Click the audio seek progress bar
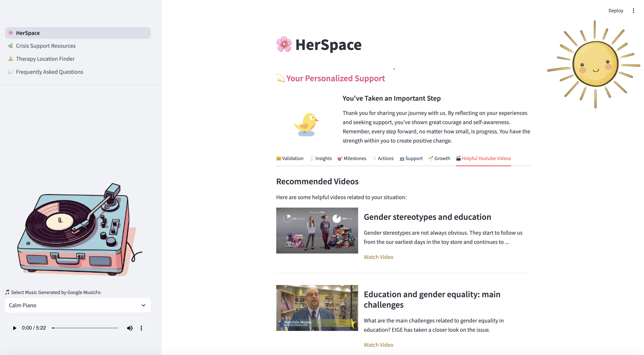Image resolution: width=644 pixels, height=355 pixels. point(85,328)
